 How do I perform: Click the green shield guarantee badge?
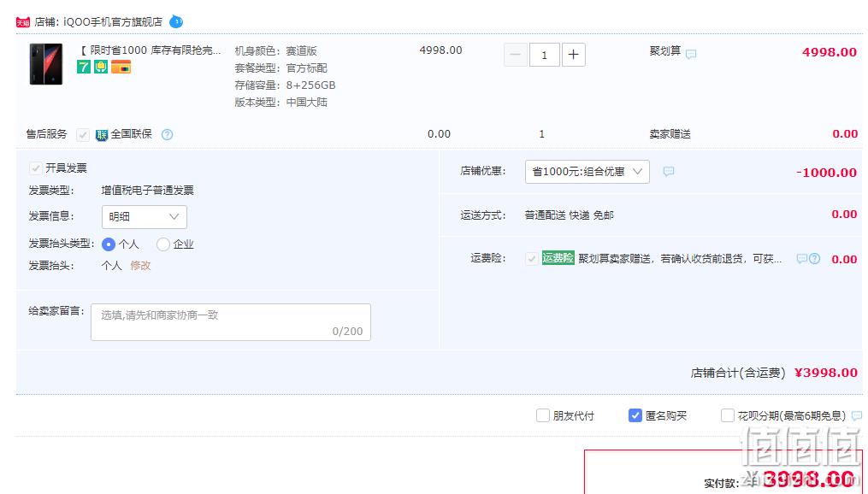tap(101, 67)
